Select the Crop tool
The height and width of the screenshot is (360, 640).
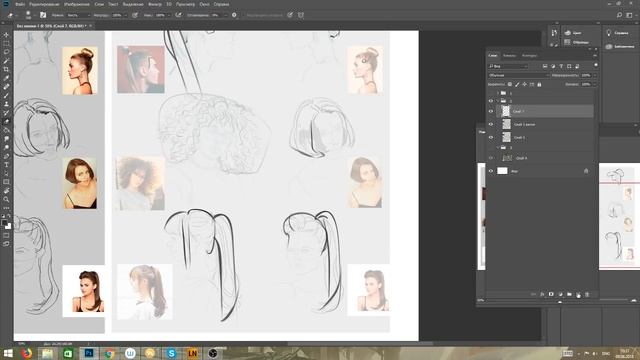(x=6, y=69)
